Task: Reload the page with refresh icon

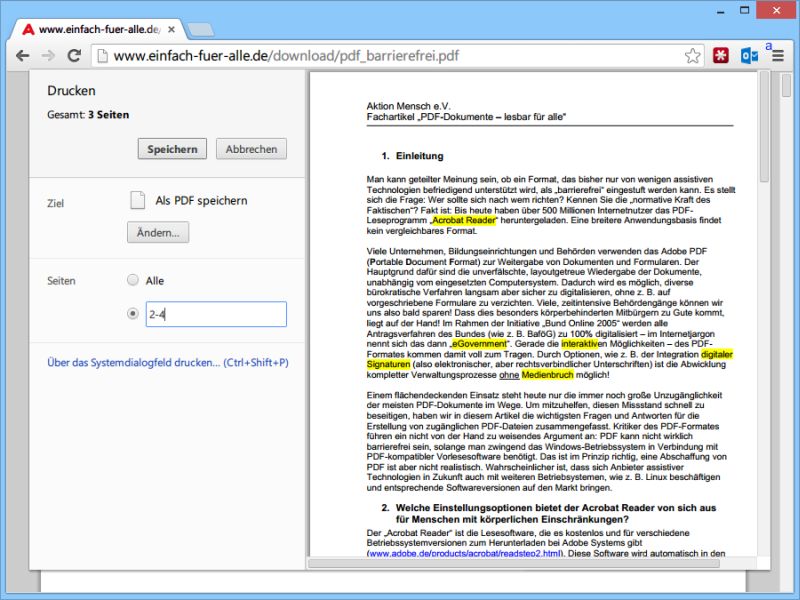Action: pyautogui.click(x=74, y=56)
